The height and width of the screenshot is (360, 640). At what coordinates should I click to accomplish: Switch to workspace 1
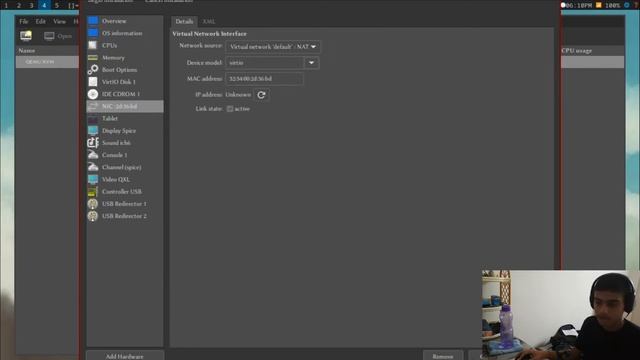6,5
